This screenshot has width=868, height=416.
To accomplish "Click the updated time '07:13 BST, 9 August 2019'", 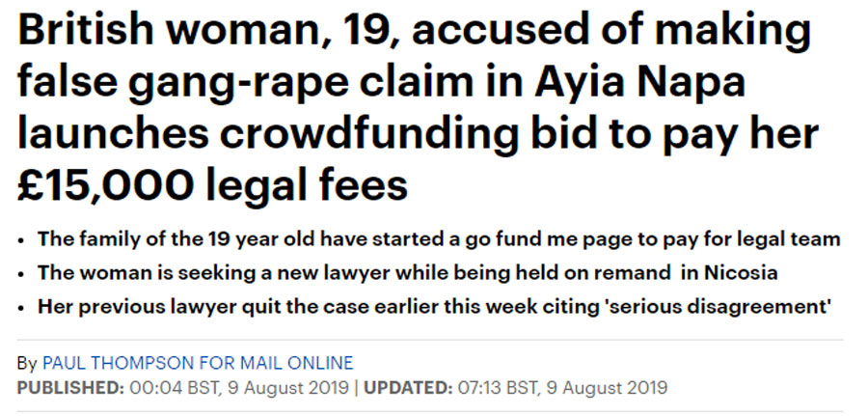I will click(x=562, y=388).
